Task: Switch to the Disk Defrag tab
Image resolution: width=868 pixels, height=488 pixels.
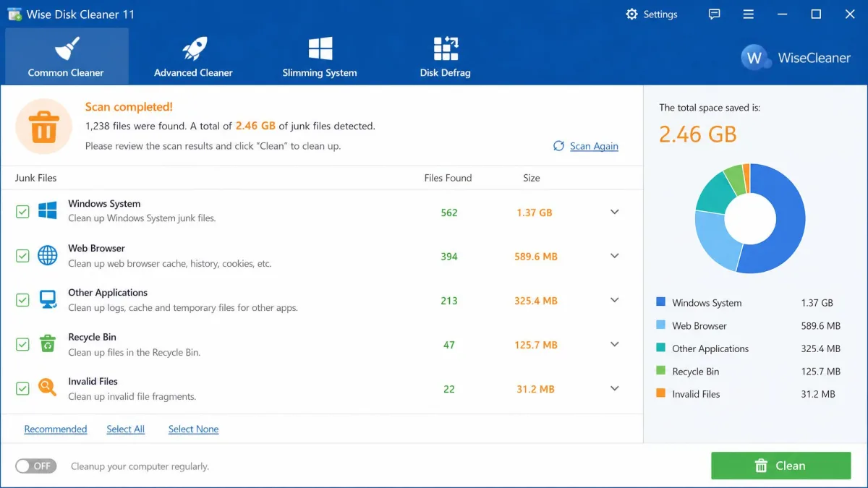Action: tap(446, 56)
